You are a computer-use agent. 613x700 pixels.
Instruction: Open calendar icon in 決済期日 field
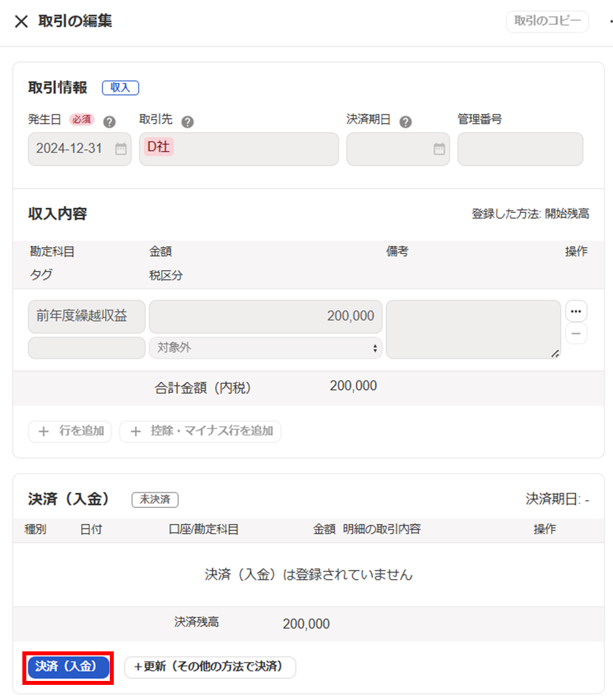tap(439, 149)
